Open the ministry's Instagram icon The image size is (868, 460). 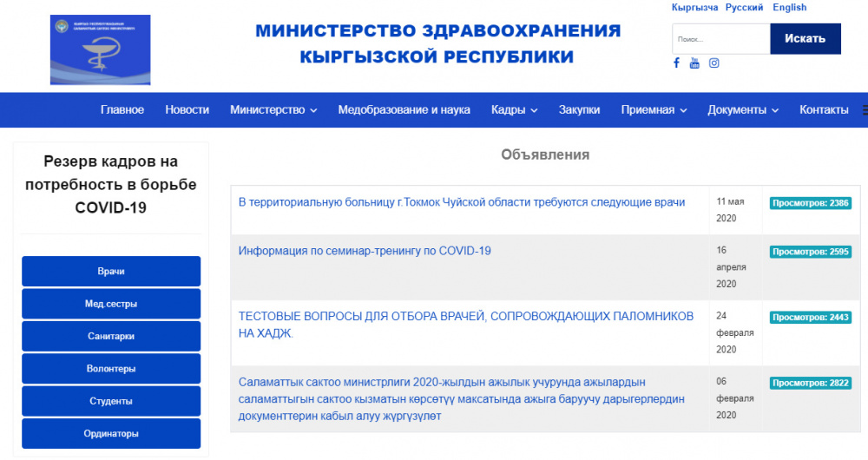[x=714, y=63]
